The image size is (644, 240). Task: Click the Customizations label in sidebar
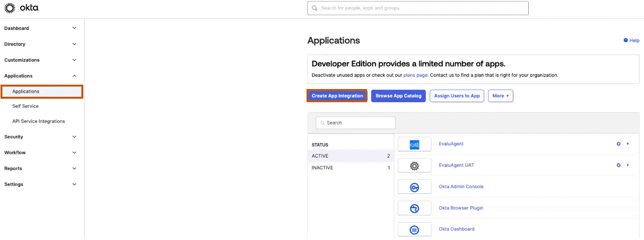(22, 60)
